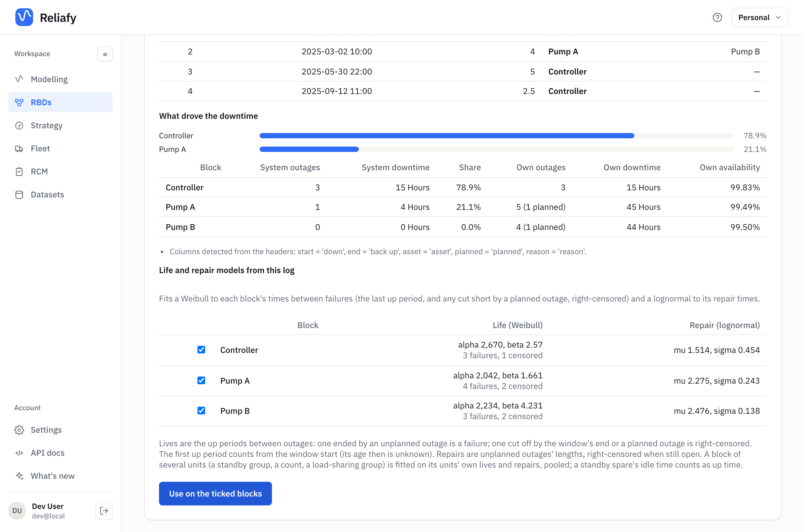Image resolution: width=804 pixels, height=532 pixels.
Task: Click the '44 Hours' own downtime cell
Action: tap(643, 227)
